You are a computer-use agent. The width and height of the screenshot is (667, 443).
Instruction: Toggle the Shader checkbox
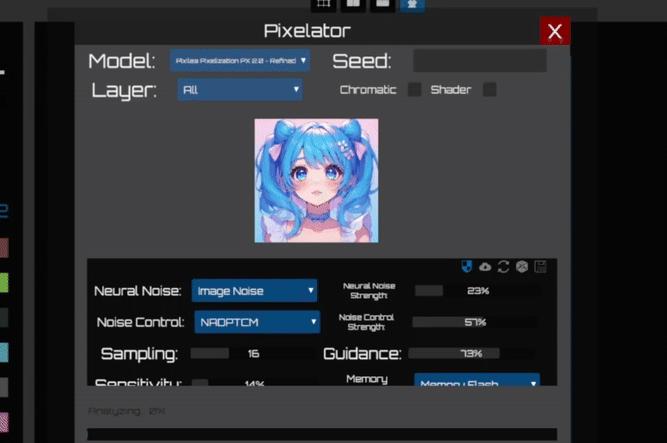coord(489,90)
